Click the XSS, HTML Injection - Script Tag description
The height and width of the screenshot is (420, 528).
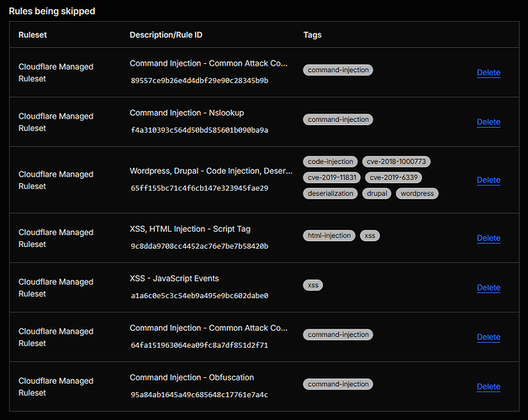(190, 228)
